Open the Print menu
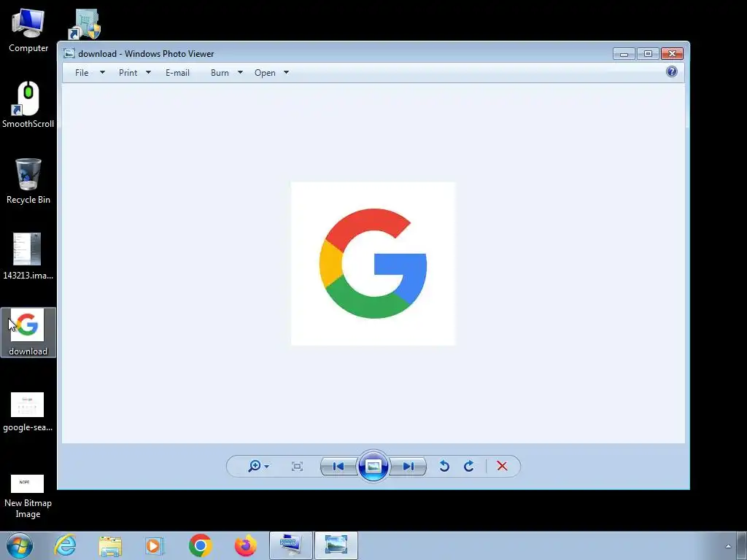Image resolution: width=747 pixels, height=560 pixels. pos(128,73)
